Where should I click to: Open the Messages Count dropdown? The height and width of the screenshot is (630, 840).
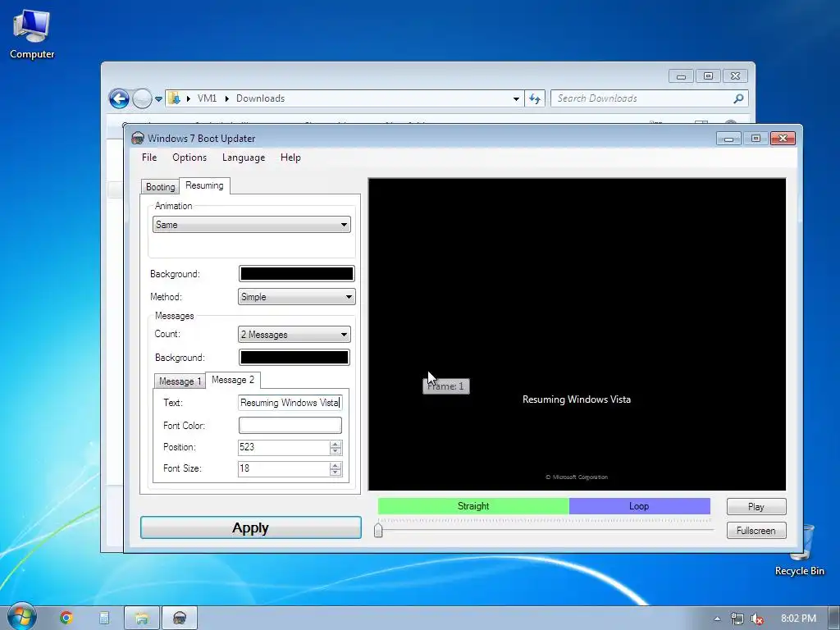point(294,335)
